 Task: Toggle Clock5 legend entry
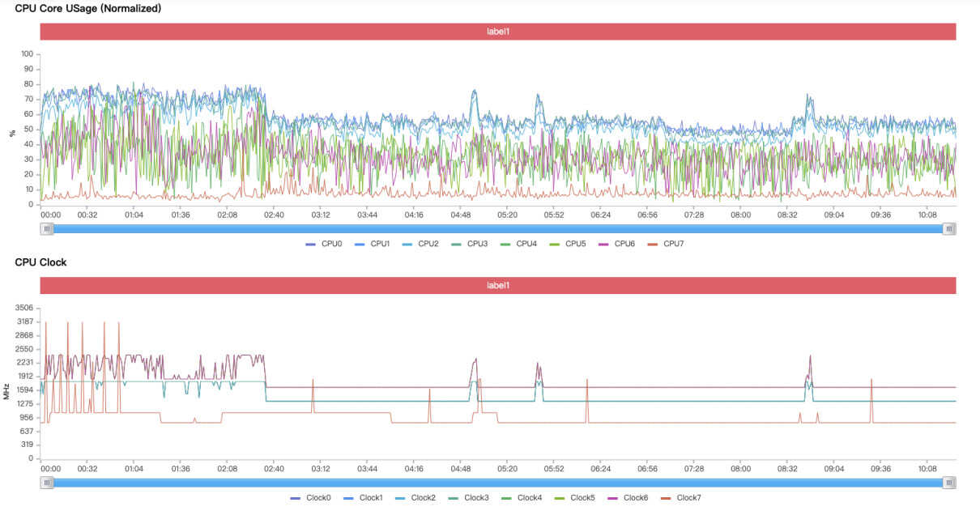tap(575, 497)
